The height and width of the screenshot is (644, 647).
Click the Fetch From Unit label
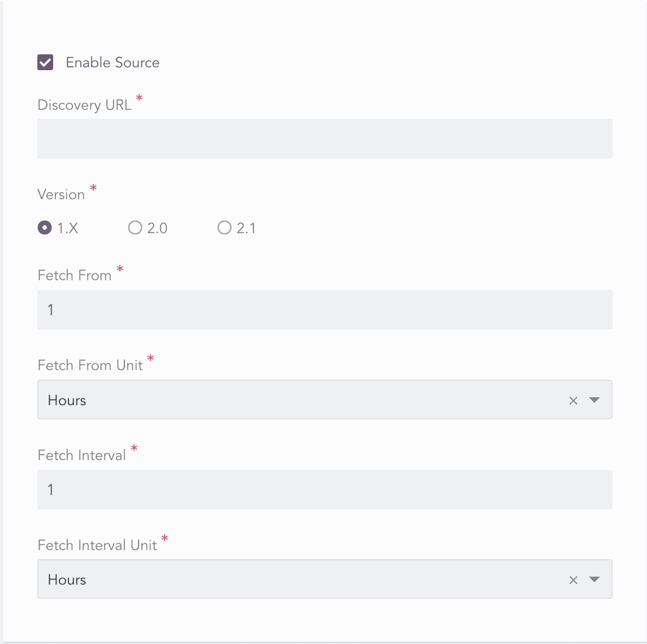[90, 365]
